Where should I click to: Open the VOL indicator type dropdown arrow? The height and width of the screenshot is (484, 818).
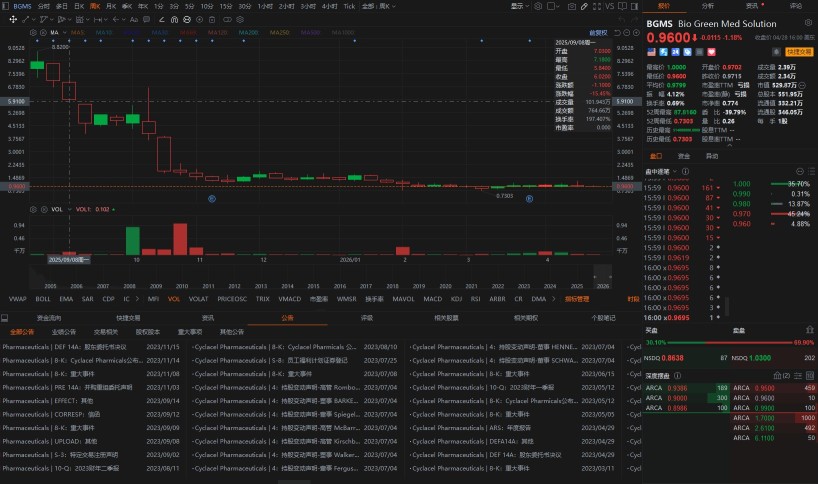tap(69, 209)
